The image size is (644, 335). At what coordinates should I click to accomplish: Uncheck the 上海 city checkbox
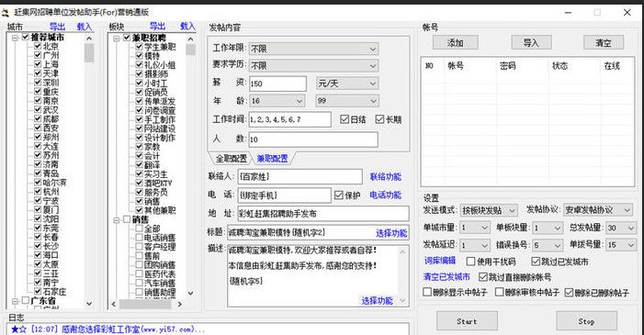pyautogui.click(x=38, y=64)
